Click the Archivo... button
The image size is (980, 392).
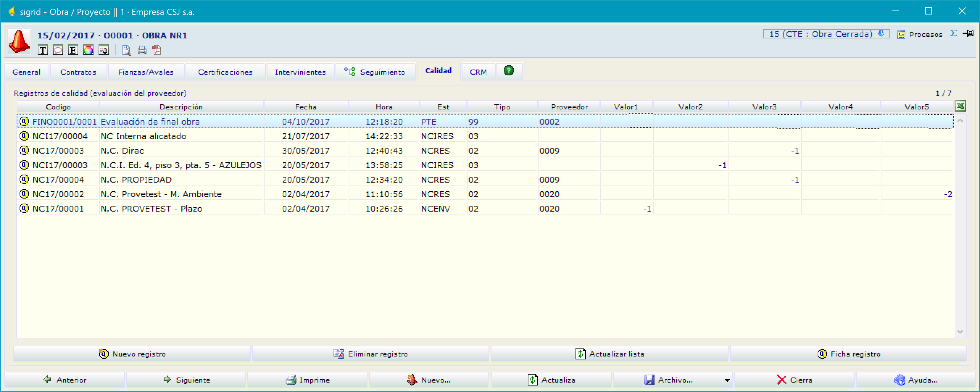point(668,379)
